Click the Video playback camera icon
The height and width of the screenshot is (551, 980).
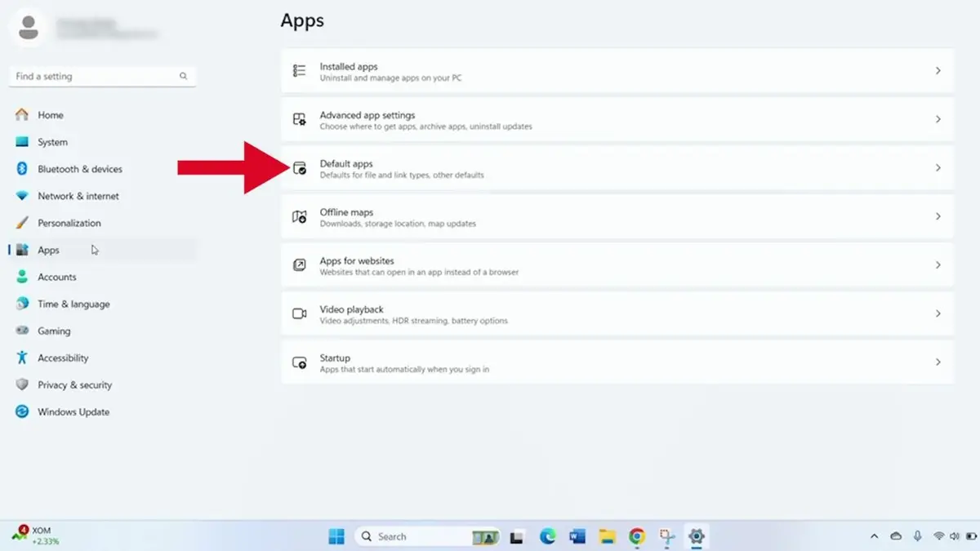[300, 313]
